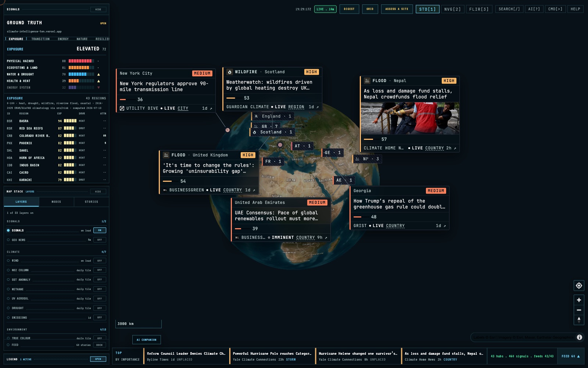Viewport: 588px width, 368px height.
Task: Hide the Signals panel
Action: tap(98, 9)
